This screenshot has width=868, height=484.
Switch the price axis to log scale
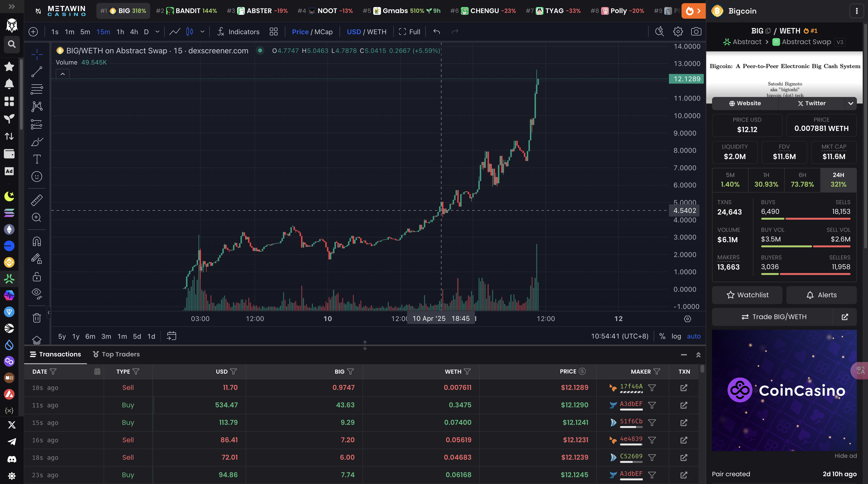[676, 336]
